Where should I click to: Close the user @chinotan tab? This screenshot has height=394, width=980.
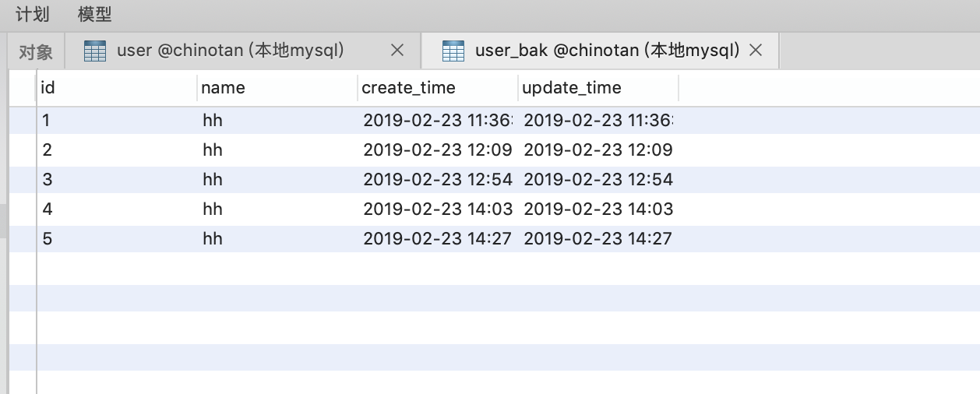click(x=397, y=51)
